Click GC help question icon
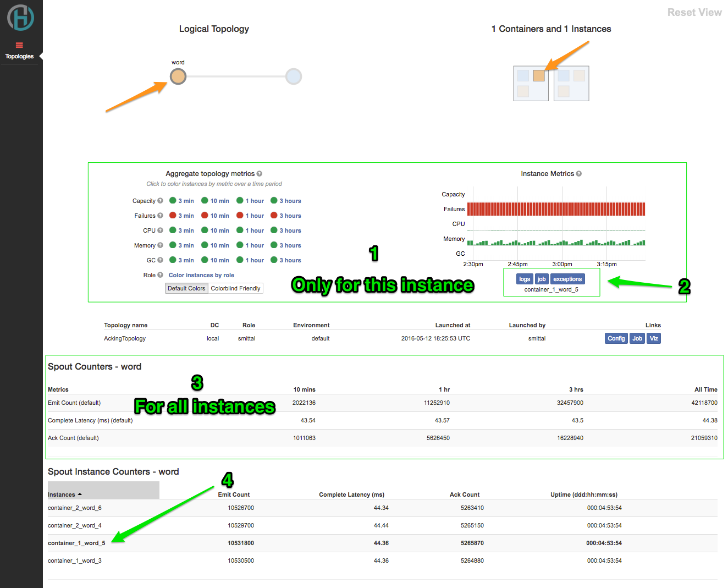This screenshot has width=728, height=588. (161, 260)
